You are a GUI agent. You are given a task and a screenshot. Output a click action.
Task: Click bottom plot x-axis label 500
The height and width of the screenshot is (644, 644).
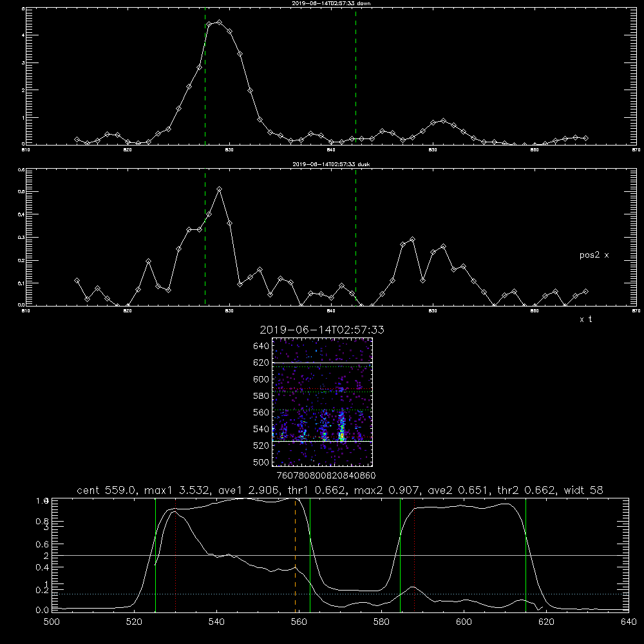52,622
